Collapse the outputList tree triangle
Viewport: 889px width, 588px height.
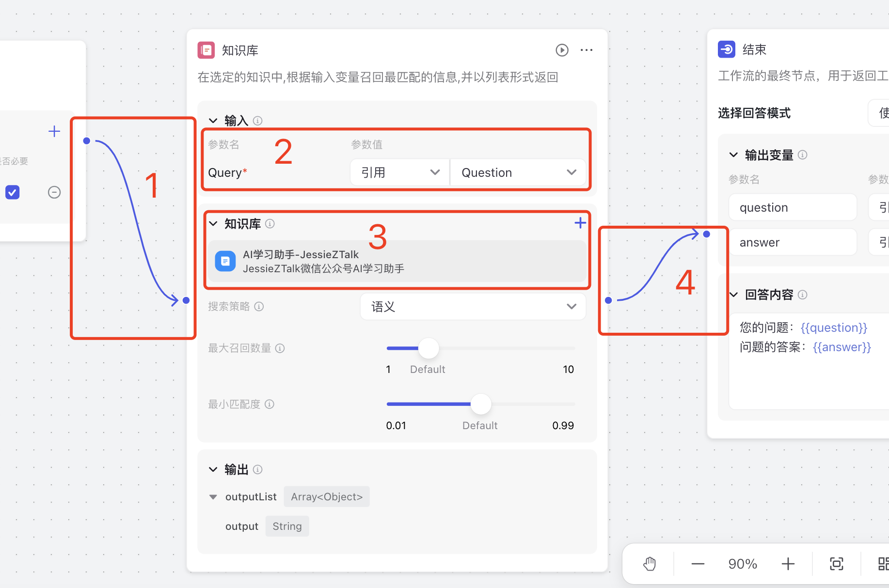click(213, 497)
